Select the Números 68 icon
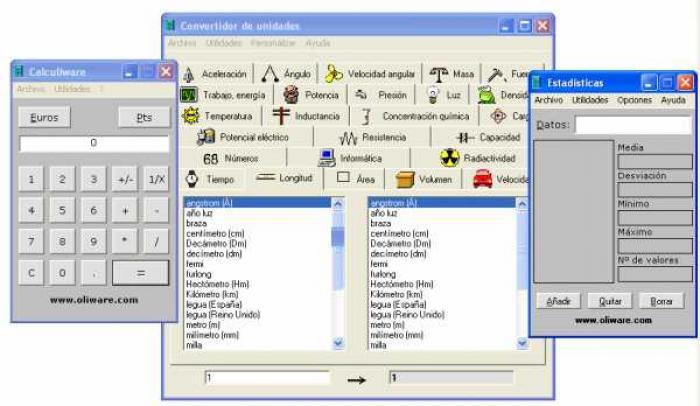Image resolution: width=700 pixels, height=406 pixels. tap(210, 159)
